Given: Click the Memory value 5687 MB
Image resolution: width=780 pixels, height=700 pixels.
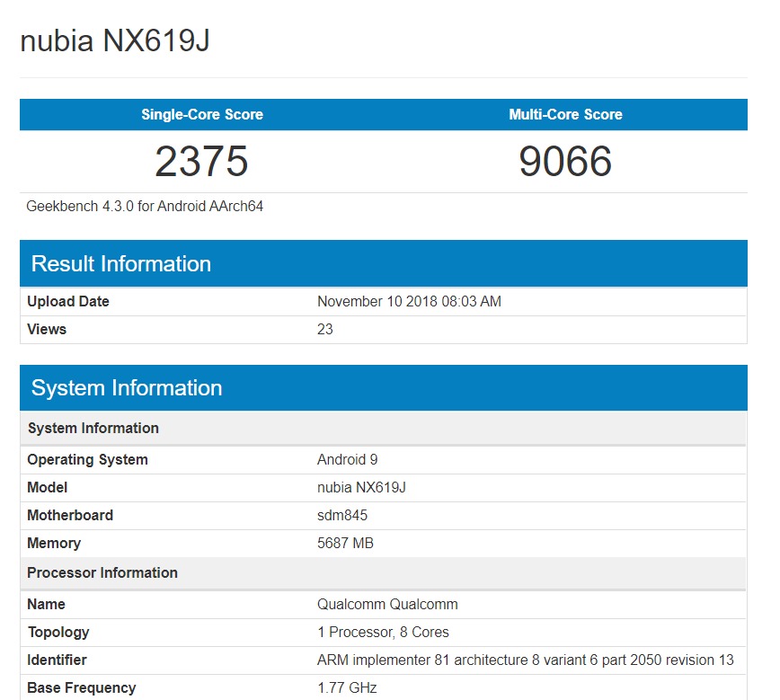Looking at the screenshot, I should 345,543.
